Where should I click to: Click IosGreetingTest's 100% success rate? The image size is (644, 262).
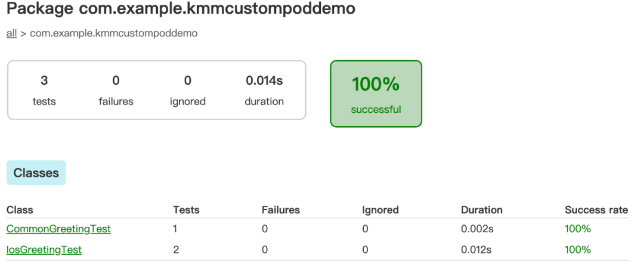point(578,249)
